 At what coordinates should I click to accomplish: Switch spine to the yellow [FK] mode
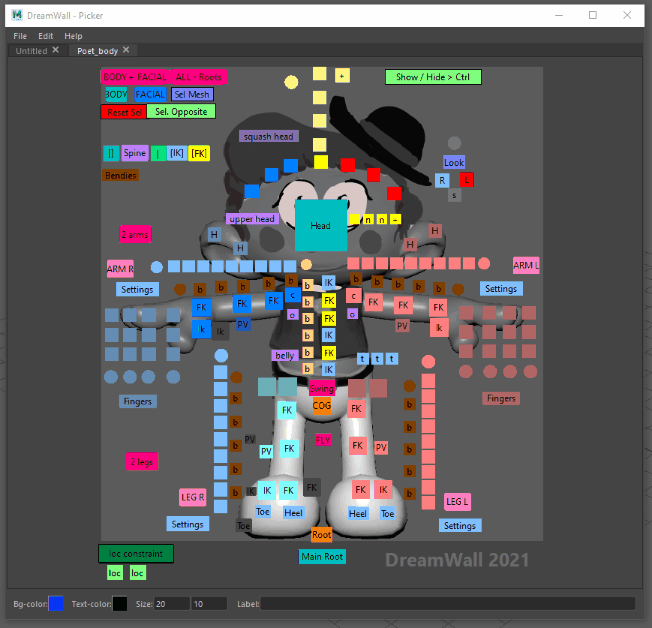pyautogui.click(x=199, y=153)
